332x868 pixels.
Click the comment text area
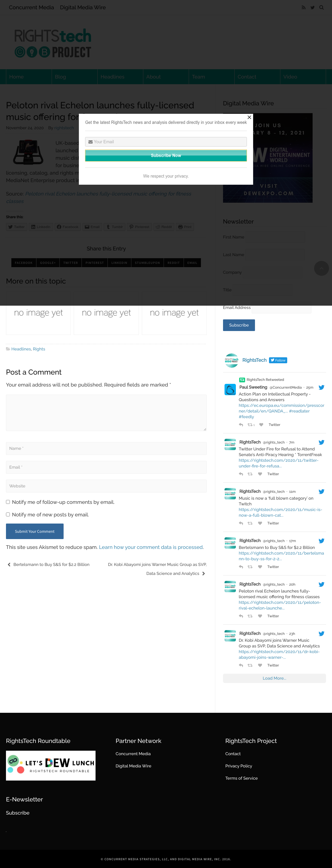[x=106, y=413]
